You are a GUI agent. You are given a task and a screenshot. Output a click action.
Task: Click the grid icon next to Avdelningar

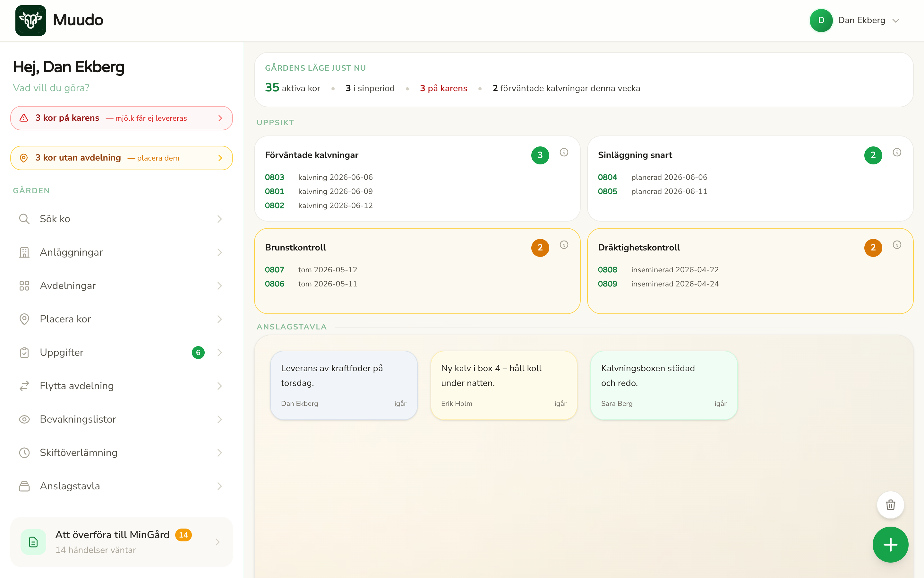click(x=24, y=285)
